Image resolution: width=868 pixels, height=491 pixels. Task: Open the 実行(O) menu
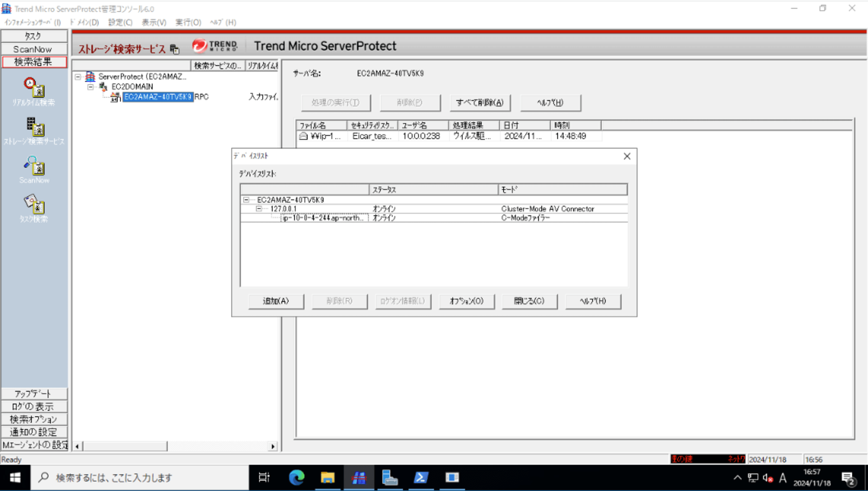pos(188,22)
